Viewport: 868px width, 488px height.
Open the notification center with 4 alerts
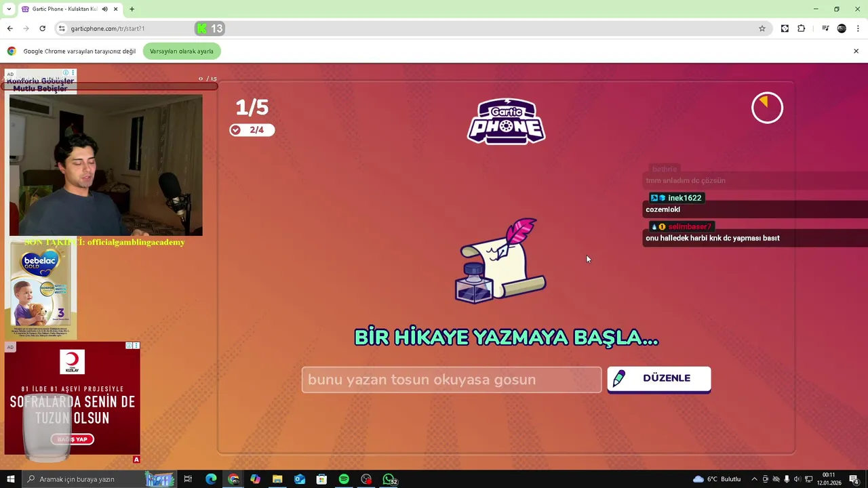click(854, 479)
